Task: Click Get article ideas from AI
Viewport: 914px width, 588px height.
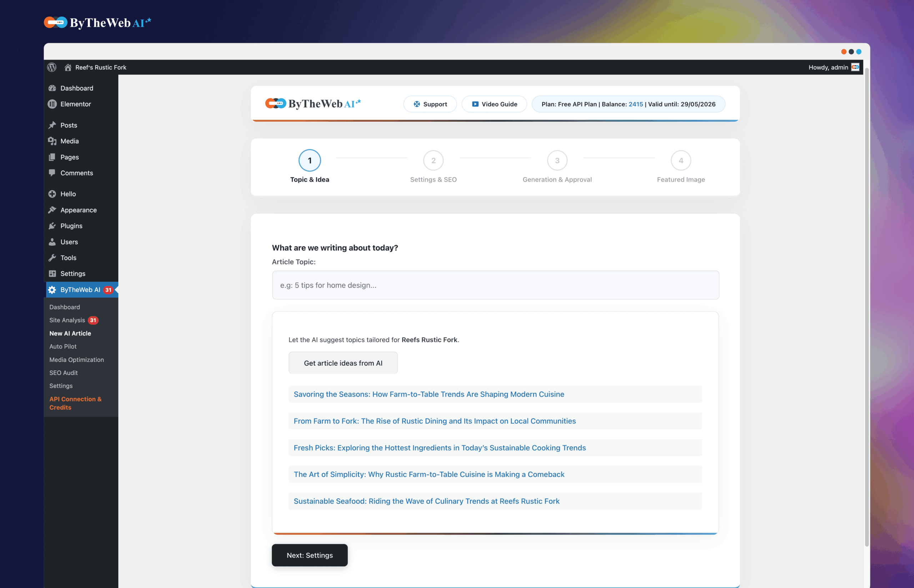Action: pos(343,363)
